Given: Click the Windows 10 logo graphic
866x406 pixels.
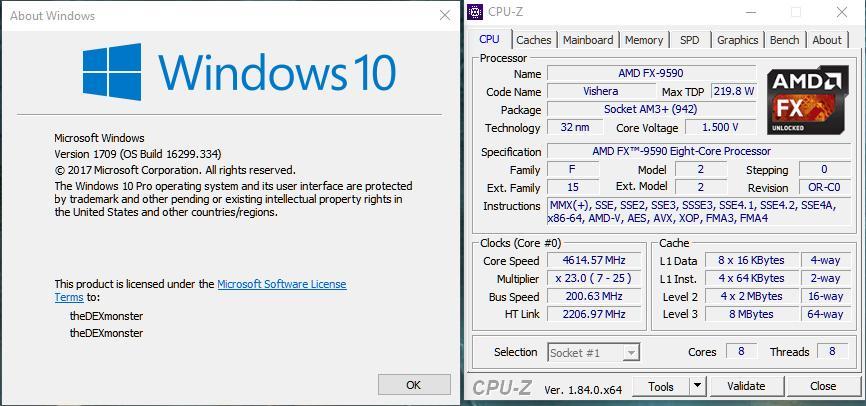Looking at the screenshot, I should click(239, 72).
